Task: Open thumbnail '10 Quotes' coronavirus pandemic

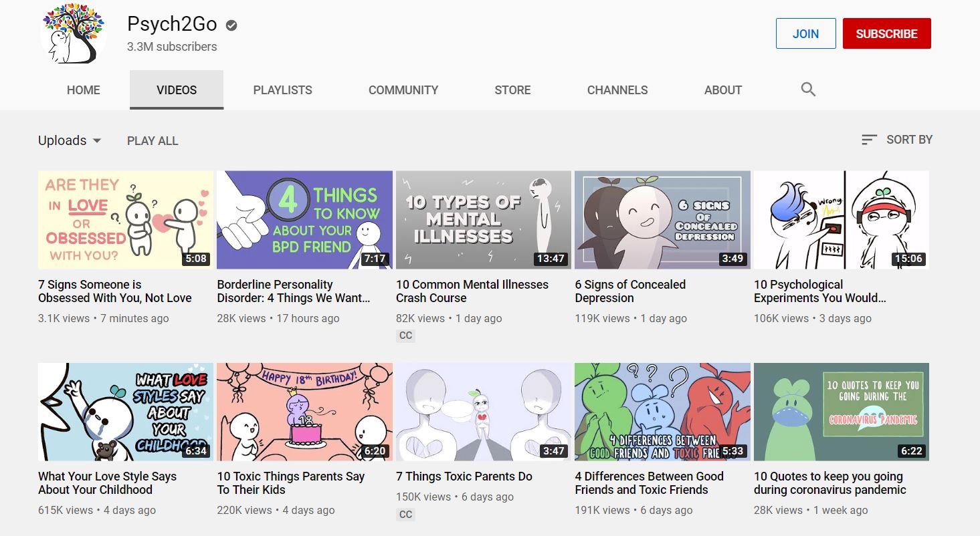Action: pos(842,412)
